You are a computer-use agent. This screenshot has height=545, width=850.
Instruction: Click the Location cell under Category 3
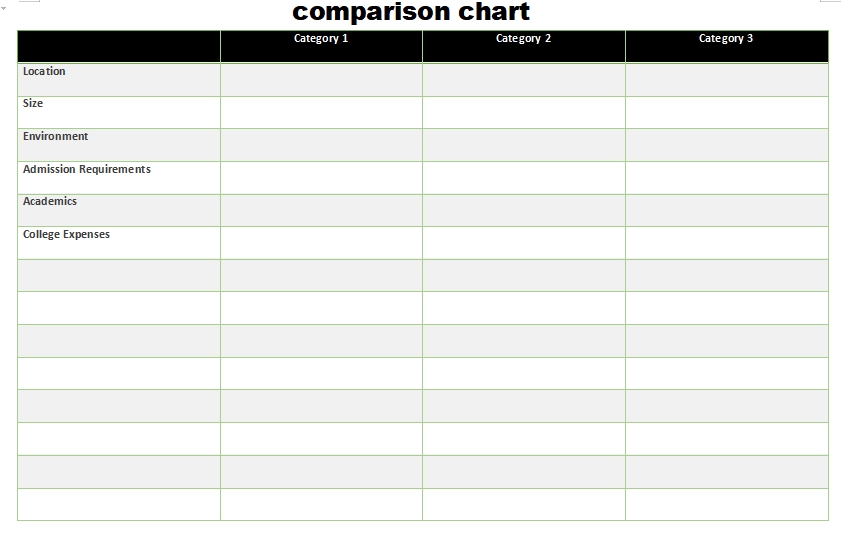[x=727, y=80]
